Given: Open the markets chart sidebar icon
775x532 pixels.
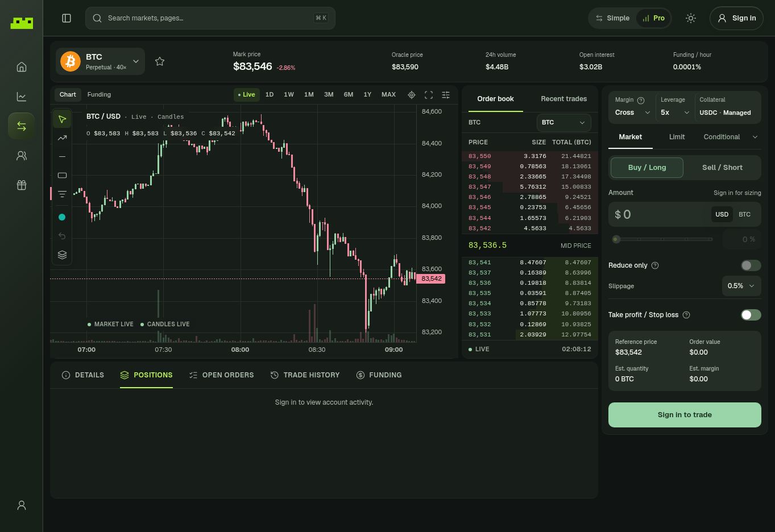Looking at the screenshot, I should 22,97.
